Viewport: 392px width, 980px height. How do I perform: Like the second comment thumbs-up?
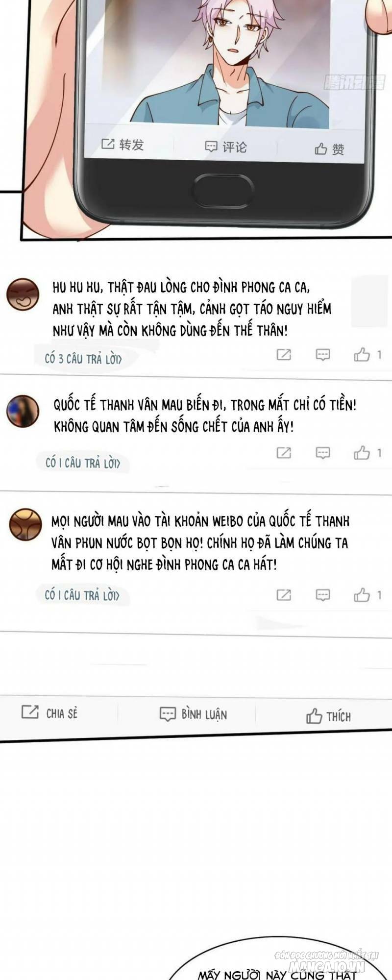(x=362, y=452)
